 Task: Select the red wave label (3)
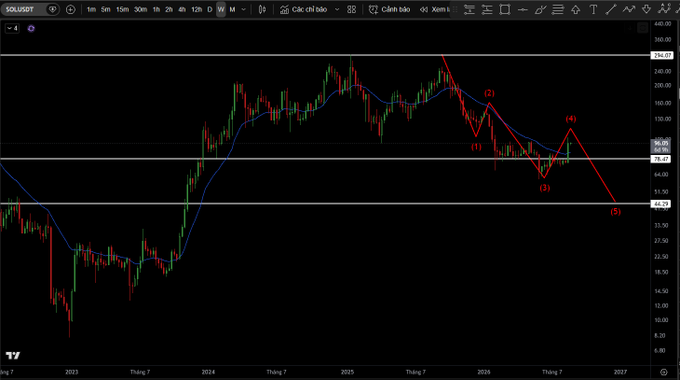pyautogui.click(x=545, y=188)
